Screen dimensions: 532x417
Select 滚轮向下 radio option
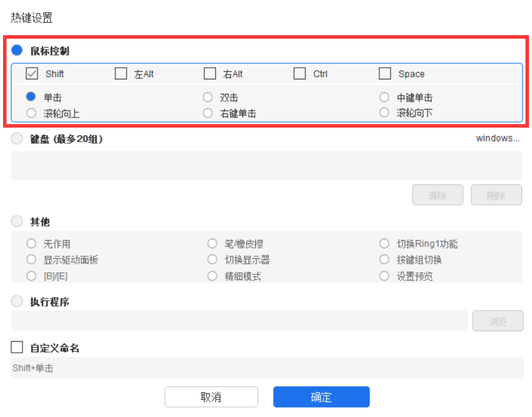(385, 113)
